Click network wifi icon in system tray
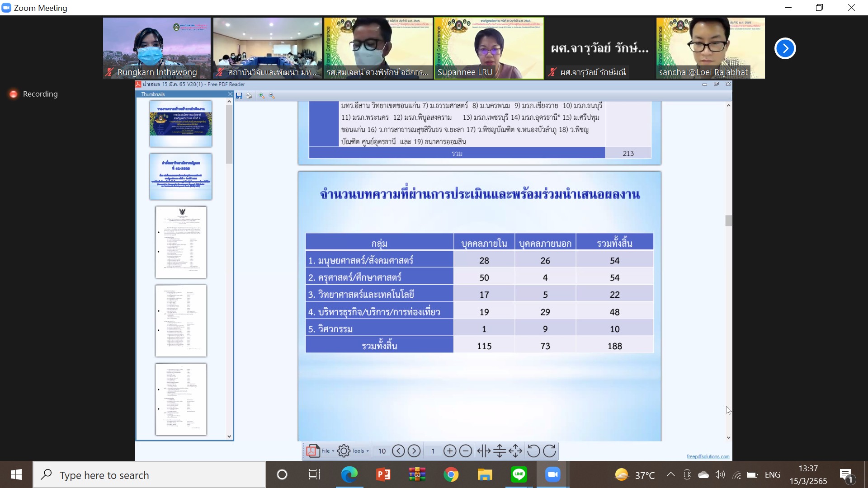868x488 pixels. pos(736,475)
